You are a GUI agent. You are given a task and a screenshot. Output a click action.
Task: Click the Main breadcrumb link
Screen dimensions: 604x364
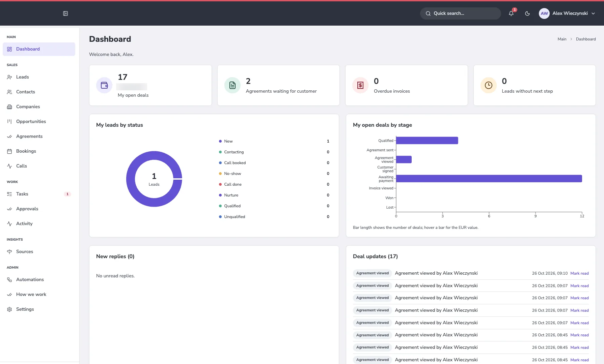point(562,39)
